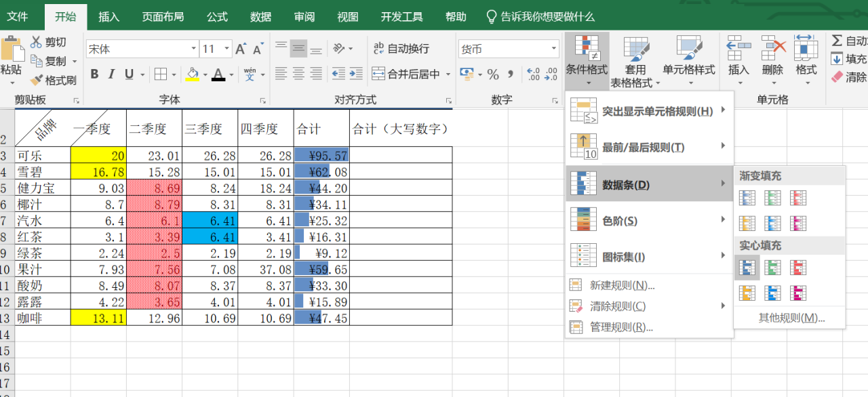Toggle horizontal center alignment
Screen dimensions: 868x397
coord(298,74)
